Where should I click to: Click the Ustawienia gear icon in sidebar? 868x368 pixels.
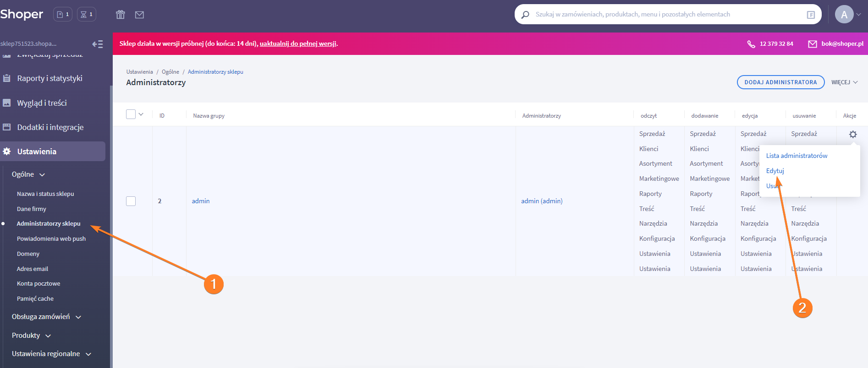7,152
